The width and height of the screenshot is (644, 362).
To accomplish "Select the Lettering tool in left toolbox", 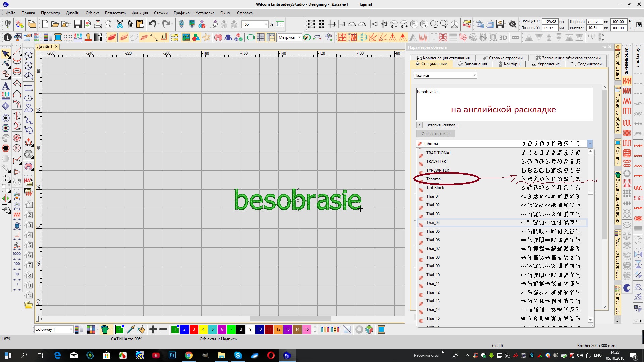I will 6,86.
